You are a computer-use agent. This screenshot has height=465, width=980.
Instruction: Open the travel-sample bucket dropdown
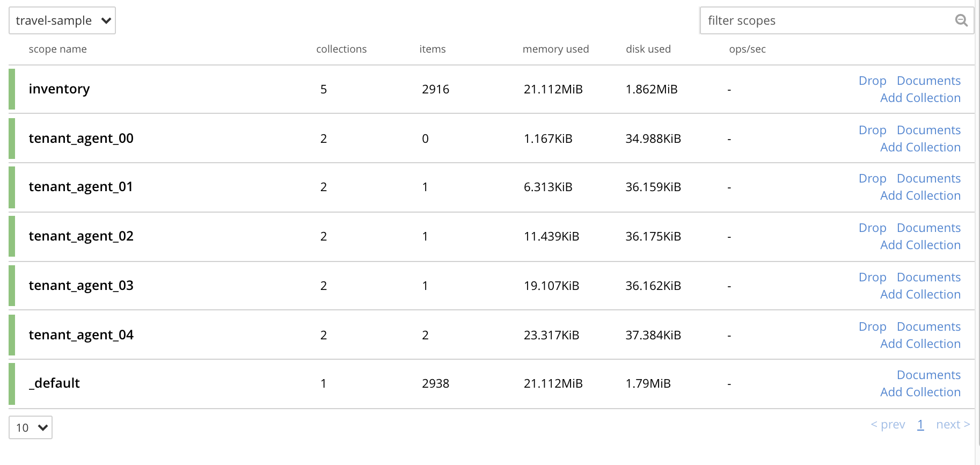(x=62, y=20)
